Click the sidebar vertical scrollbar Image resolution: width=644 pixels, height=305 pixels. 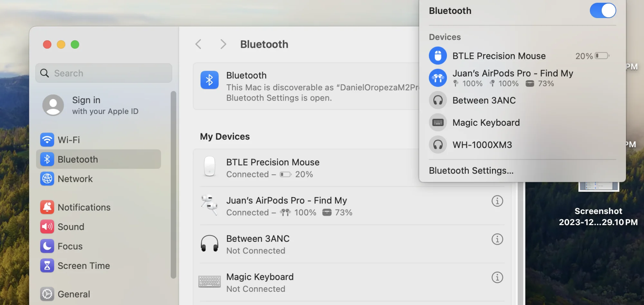174,184
